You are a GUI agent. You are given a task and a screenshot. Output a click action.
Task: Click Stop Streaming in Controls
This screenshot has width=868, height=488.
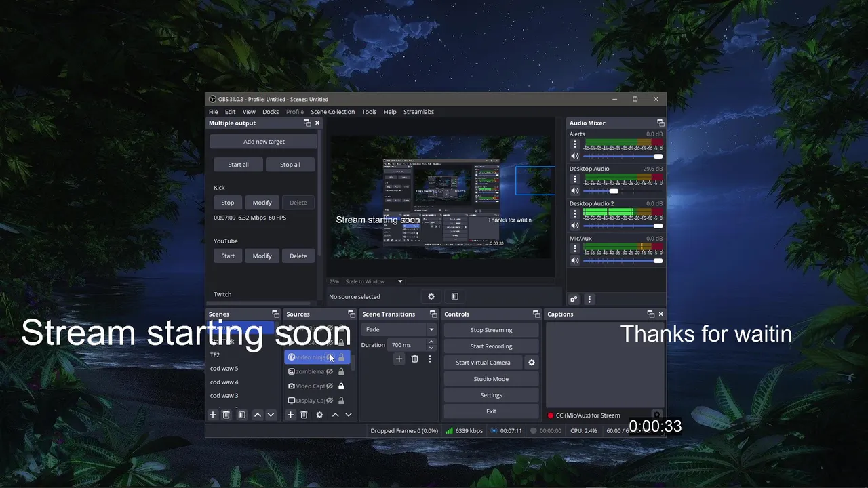click(x=491, y=330)
